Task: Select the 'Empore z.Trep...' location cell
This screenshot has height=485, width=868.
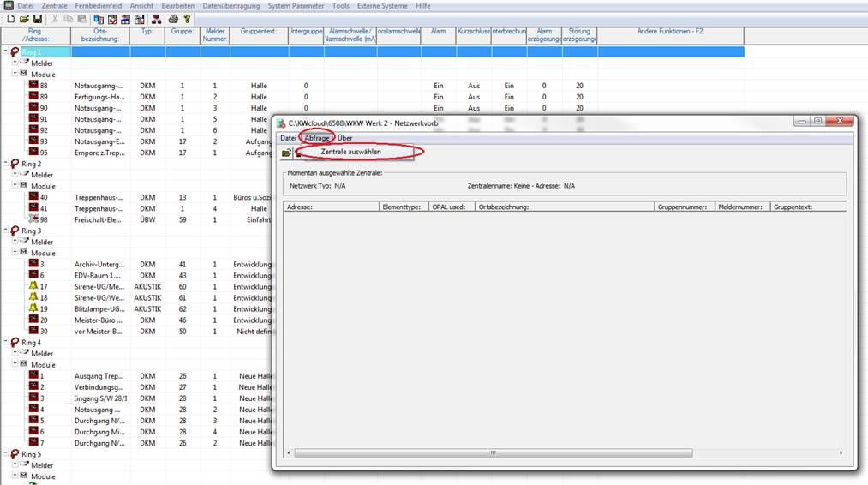Action: point(99,153)
